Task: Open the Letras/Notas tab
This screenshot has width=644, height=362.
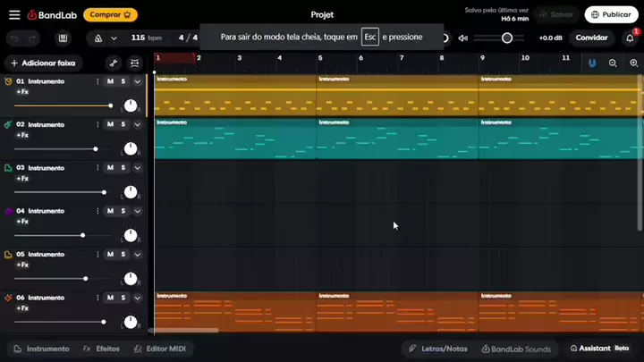Action: (x=438, y=349)
